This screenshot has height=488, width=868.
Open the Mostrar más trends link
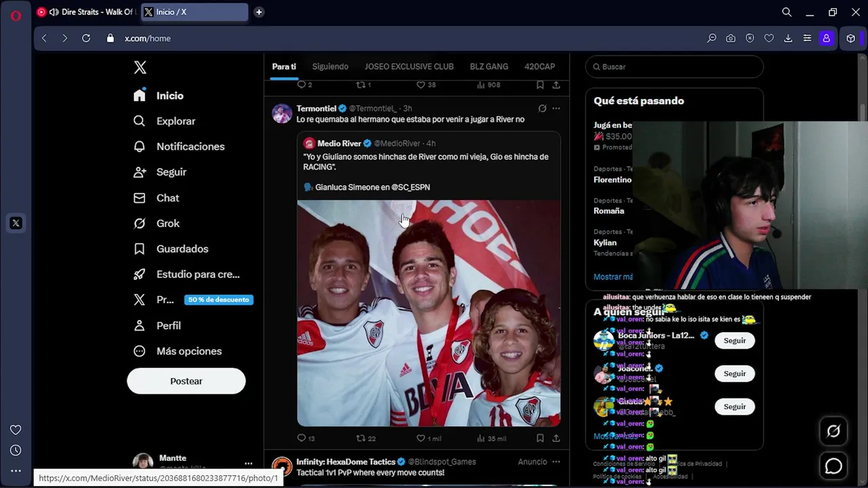tap(613, 277)
